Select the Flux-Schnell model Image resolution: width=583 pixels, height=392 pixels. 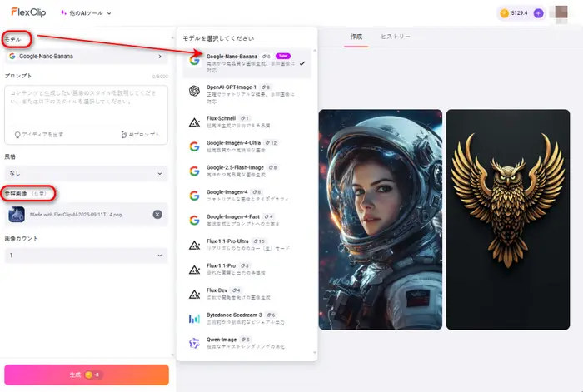247,122
